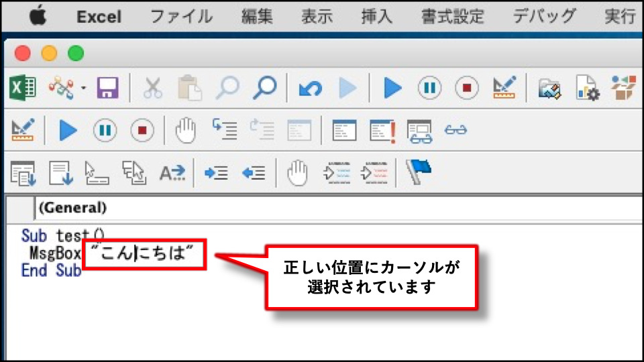Click the List Properties/Methods icon

(x=23, y=173)
